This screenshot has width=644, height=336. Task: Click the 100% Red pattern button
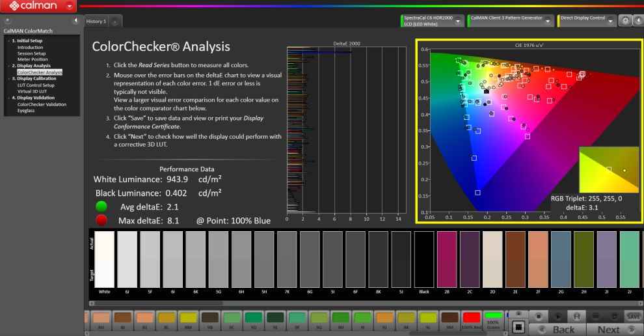click(471, 320)
